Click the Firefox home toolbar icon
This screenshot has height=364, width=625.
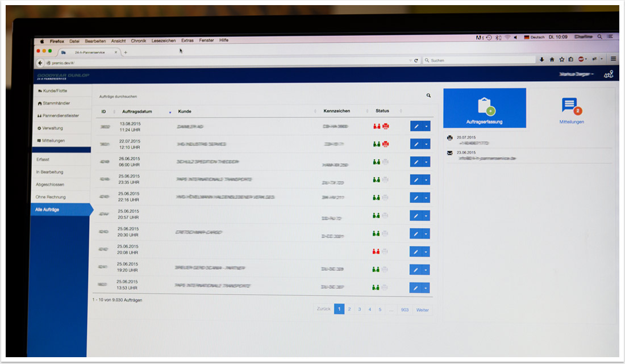point(551,59)
